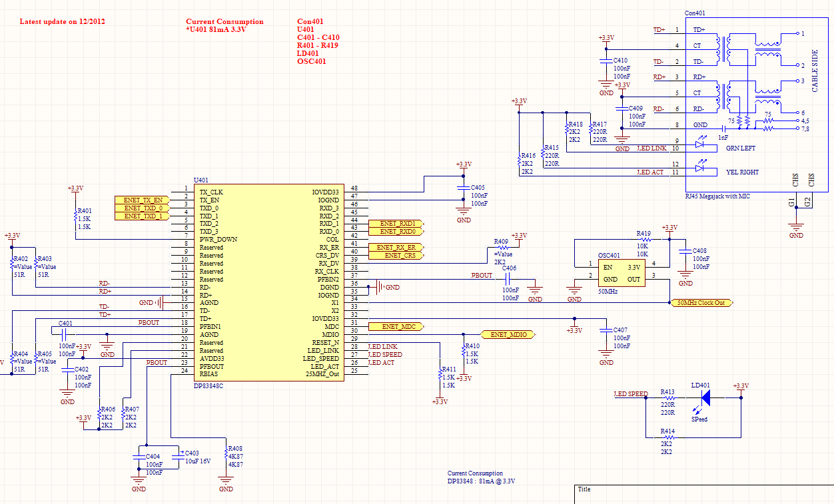Screen dimensions: 834x504
Task: Click the red 'LD401' list entry
Action: 308,54
